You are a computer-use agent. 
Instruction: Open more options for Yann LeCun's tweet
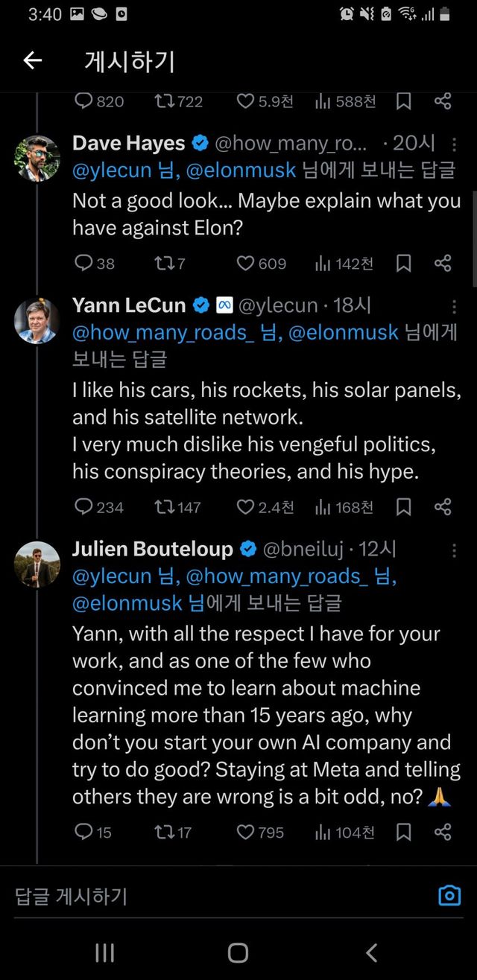pos(454,306)
